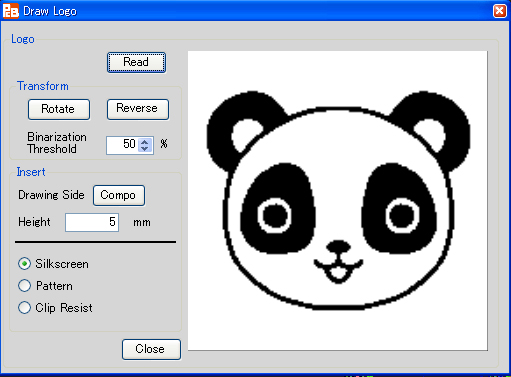
Task: Close the Draw Logo dialog via the Close button
Action: (x=151, y=349)
